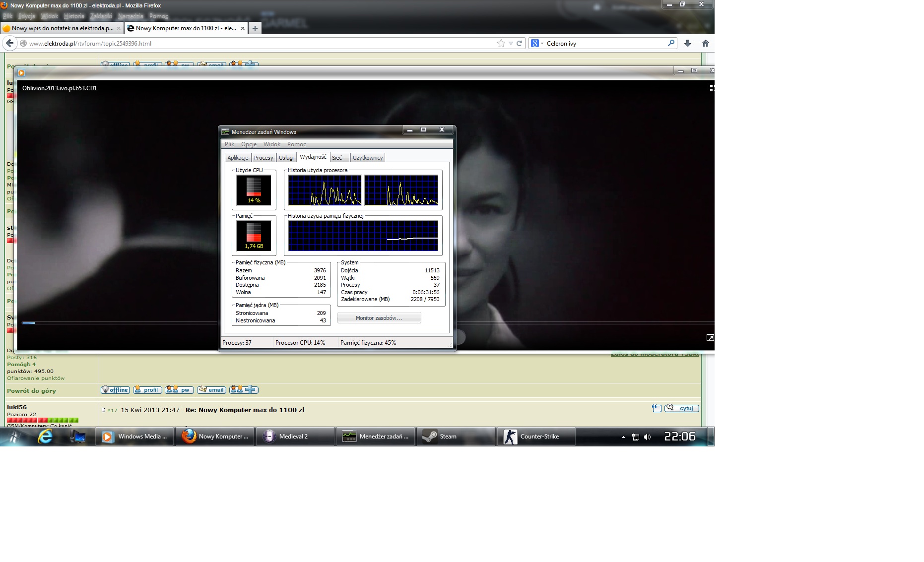
Task: Click the cytuj button on post #17
Action: [681, 408]
